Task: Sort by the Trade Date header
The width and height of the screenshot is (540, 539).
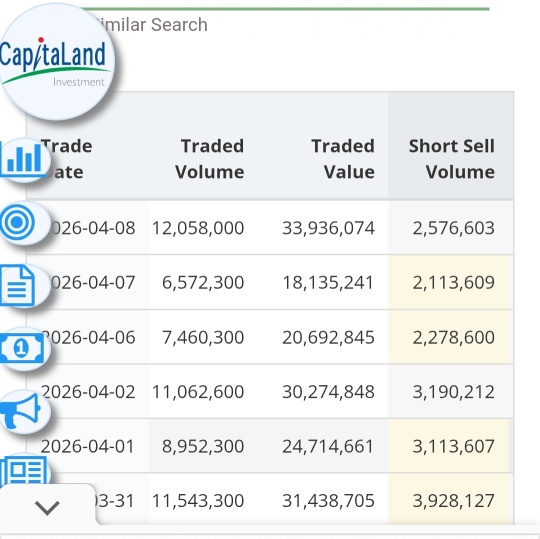Action: point(66,159)
